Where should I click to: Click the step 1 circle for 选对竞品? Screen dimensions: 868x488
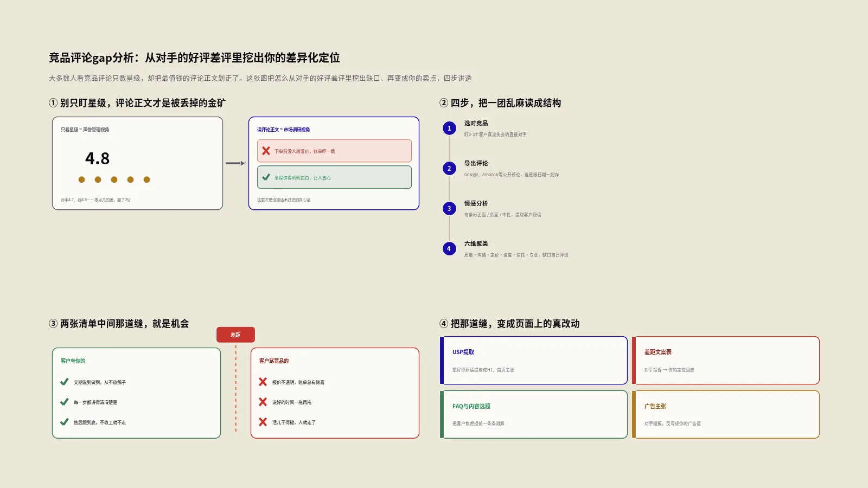click(449, 129)
